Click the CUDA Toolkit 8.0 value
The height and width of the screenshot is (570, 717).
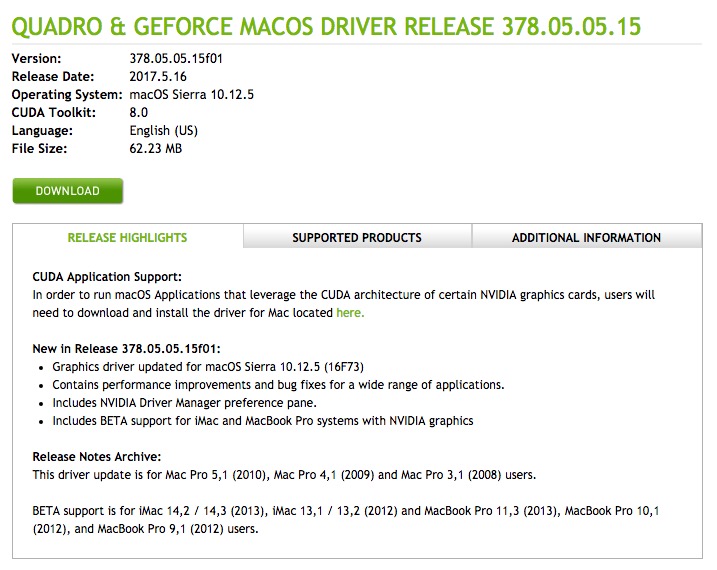click(139, 113)
